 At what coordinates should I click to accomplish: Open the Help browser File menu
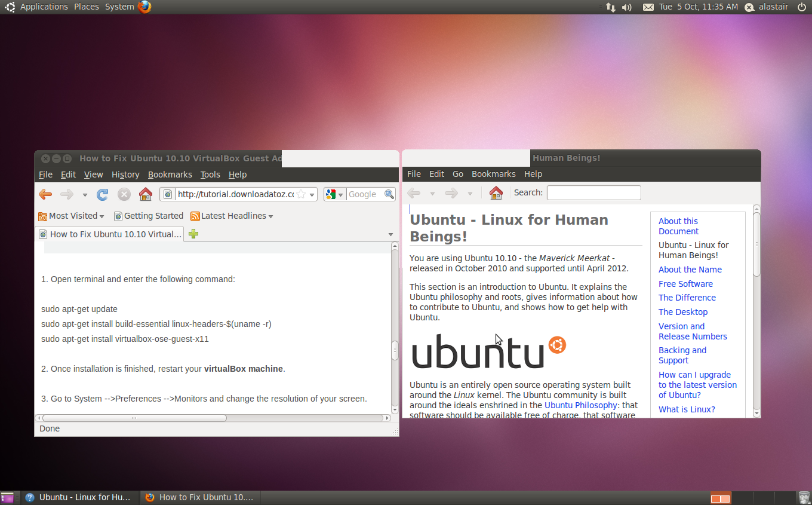[x=414, y=174]
